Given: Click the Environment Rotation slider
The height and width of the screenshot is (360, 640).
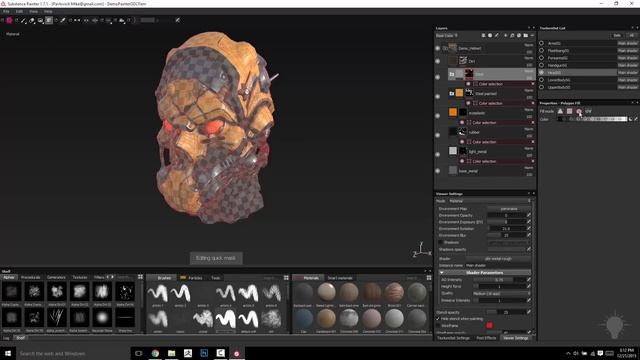Looking at the screenshot, I should pyautogui.click(x=507, y=229).
